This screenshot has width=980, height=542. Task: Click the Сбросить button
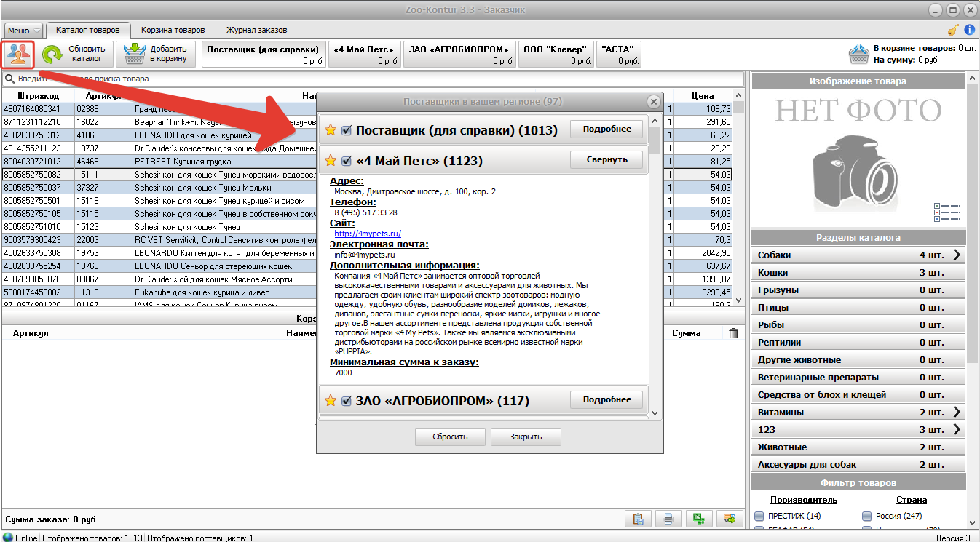coord(451,437)
